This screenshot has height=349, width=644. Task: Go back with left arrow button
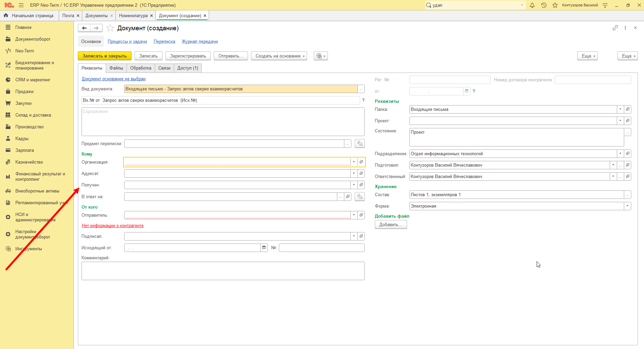(84, 28)
